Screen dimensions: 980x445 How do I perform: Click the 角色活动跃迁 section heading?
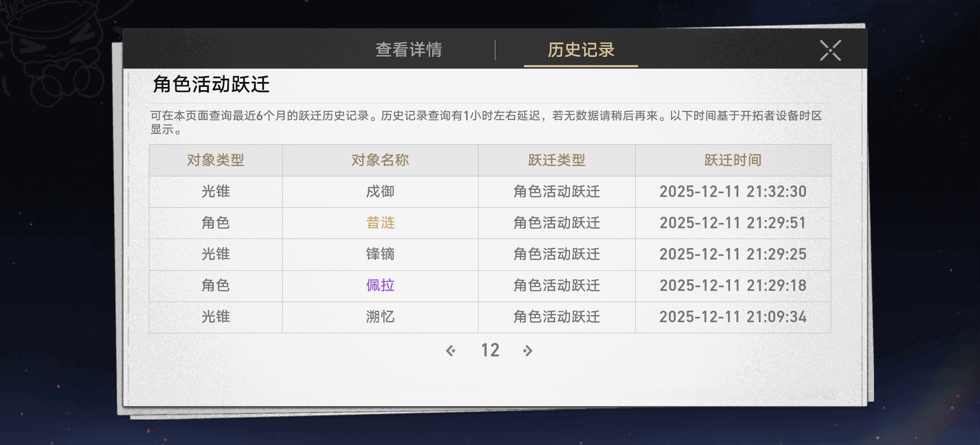[x=211, y=84]
